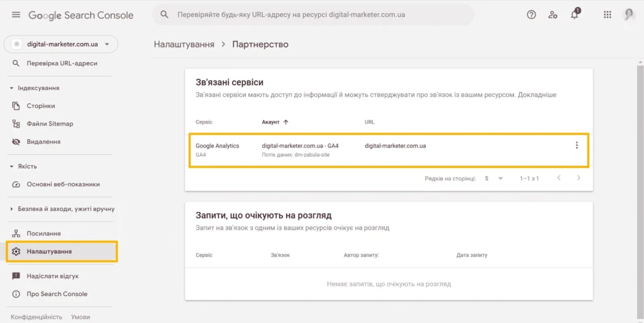Click the Автор запиту column header
The height and width of the screenshot is (323, 644).
(361, 255)
